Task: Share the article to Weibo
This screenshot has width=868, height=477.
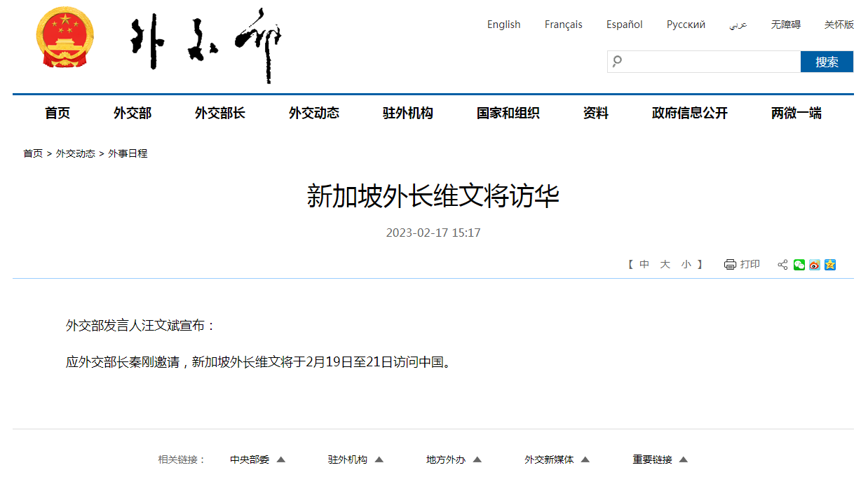Action: click(x=815, y=265)
